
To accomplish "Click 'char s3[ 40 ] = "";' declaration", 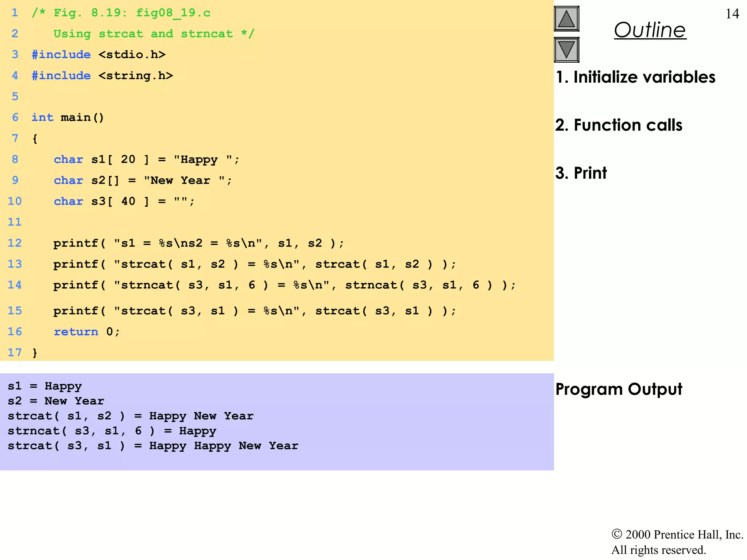I will (x=124, y=201).
